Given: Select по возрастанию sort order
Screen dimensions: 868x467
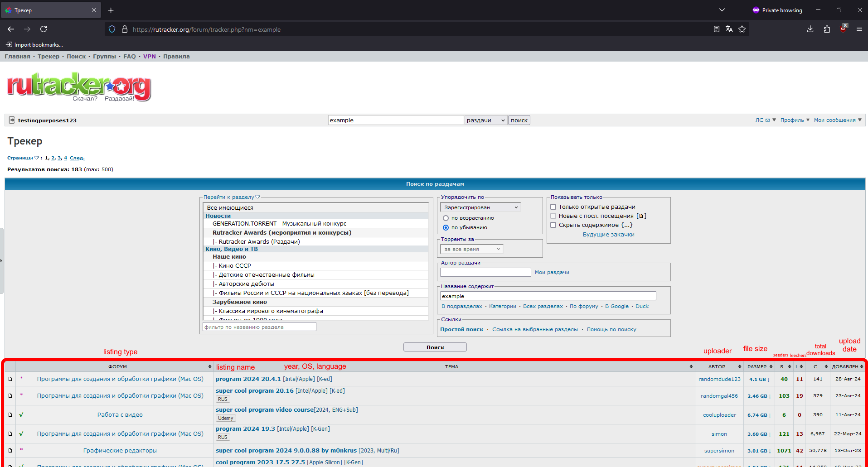Looking at the screenshot, I should pyautogui.click(x=446, y=218).
